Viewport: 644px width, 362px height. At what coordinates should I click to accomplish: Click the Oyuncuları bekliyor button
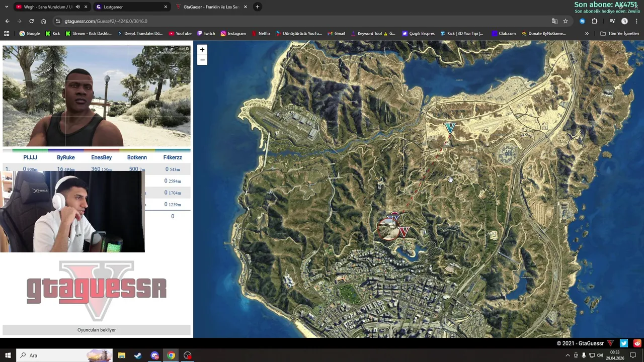point(97,330)
